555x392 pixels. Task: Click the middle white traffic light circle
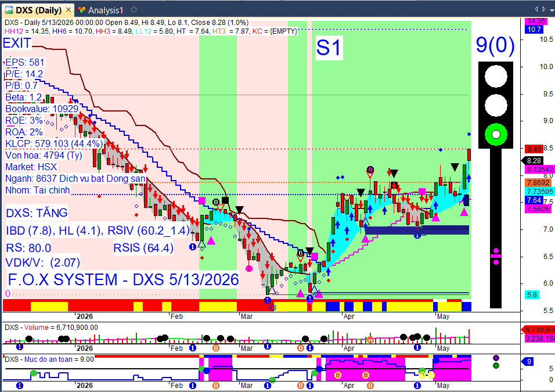496,106
